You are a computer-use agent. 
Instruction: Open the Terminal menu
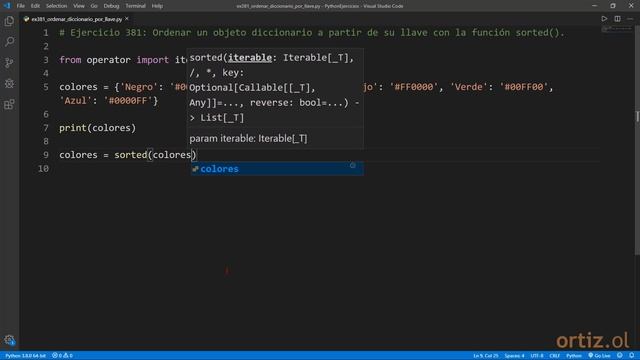[x=136, y=6]
